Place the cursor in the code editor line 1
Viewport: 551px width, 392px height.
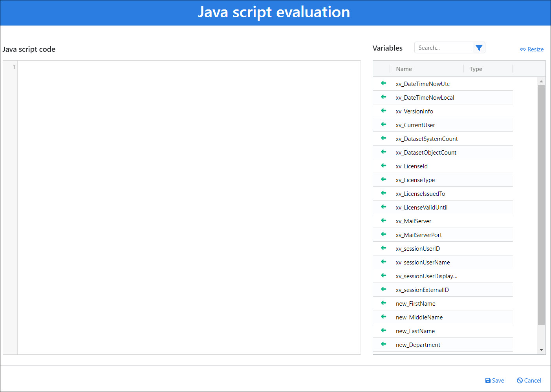(189, 67)
